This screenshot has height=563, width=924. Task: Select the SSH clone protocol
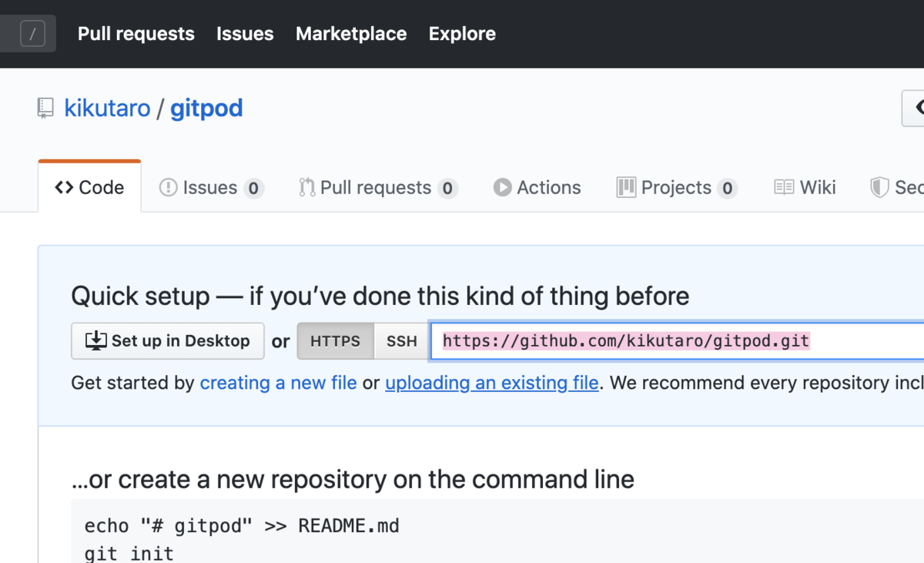click(401, 340)
